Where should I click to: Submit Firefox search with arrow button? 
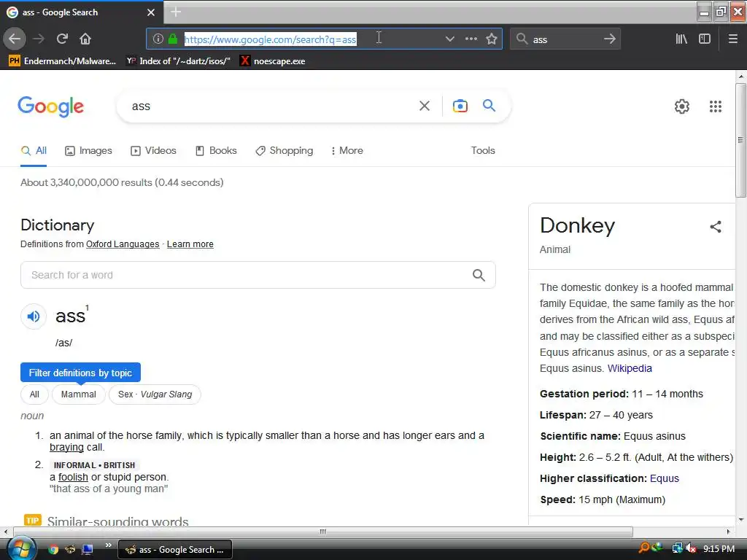tap(609, 39)
